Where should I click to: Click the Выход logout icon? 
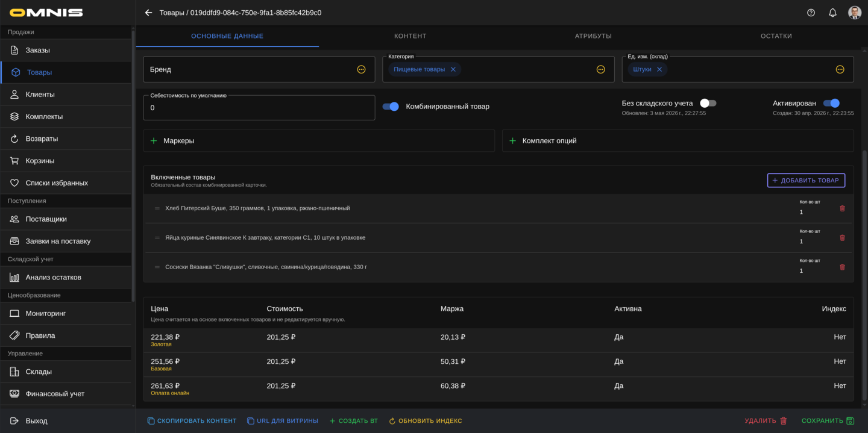(x=14, y=421)
